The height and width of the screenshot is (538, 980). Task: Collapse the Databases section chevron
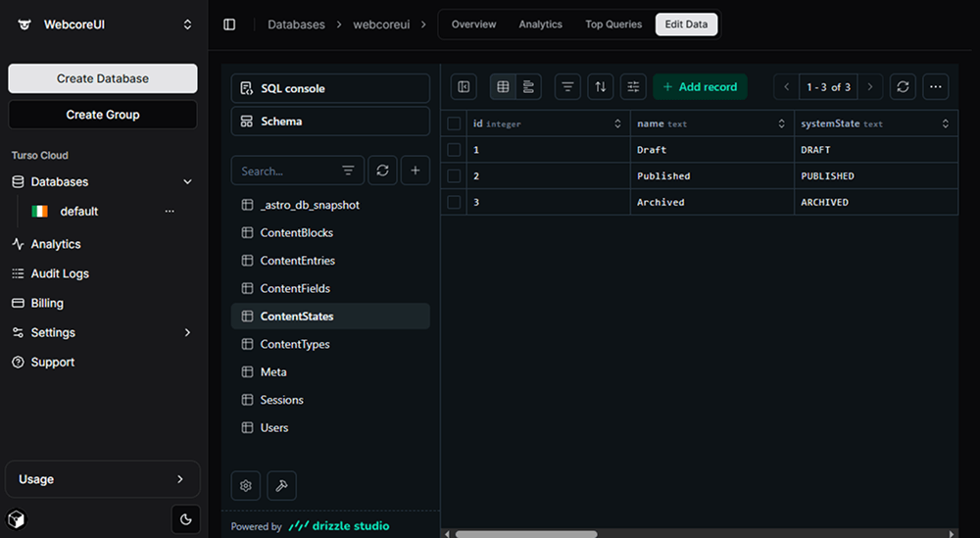coord(187,182)
